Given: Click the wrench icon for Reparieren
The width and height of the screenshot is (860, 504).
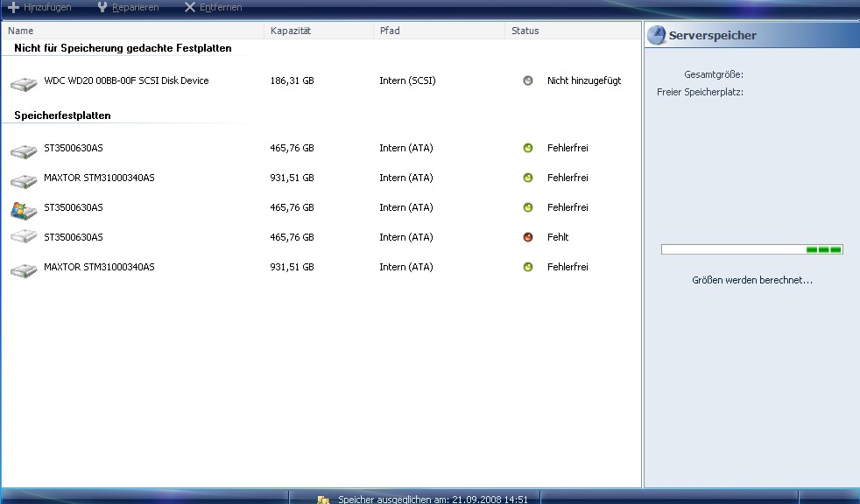Looking at the screenshot, I should [x=102, y=7].
